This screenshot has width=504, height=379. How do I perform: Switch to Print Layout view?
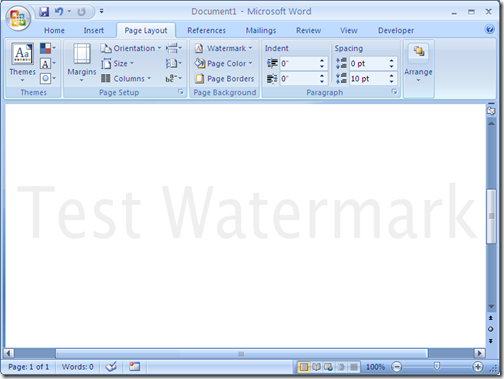coord(304,367)
